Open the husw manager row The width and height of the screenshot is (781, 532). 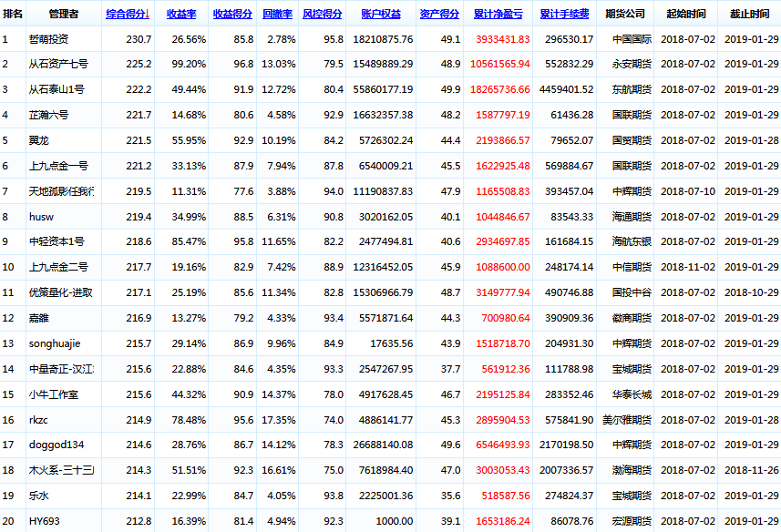pos(41,217)
